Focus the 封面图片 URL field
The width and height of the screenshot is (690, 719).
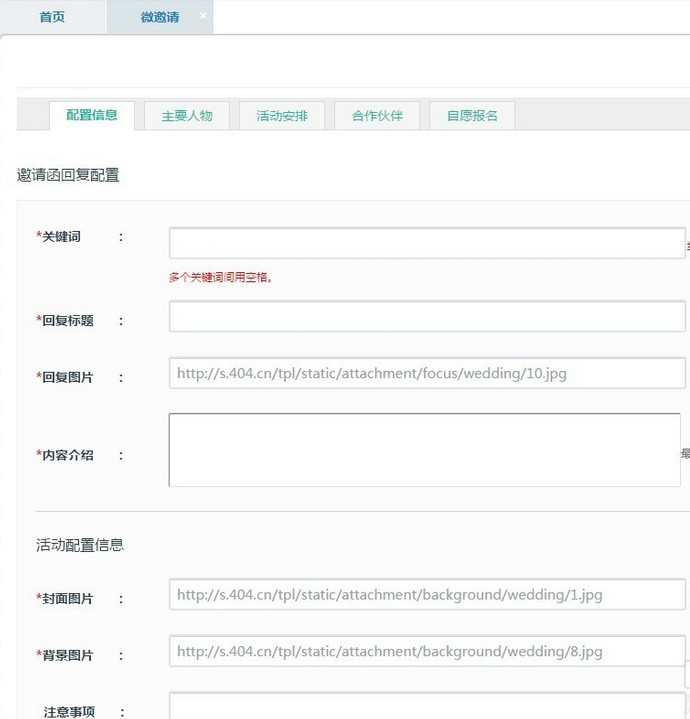[427, 595]
